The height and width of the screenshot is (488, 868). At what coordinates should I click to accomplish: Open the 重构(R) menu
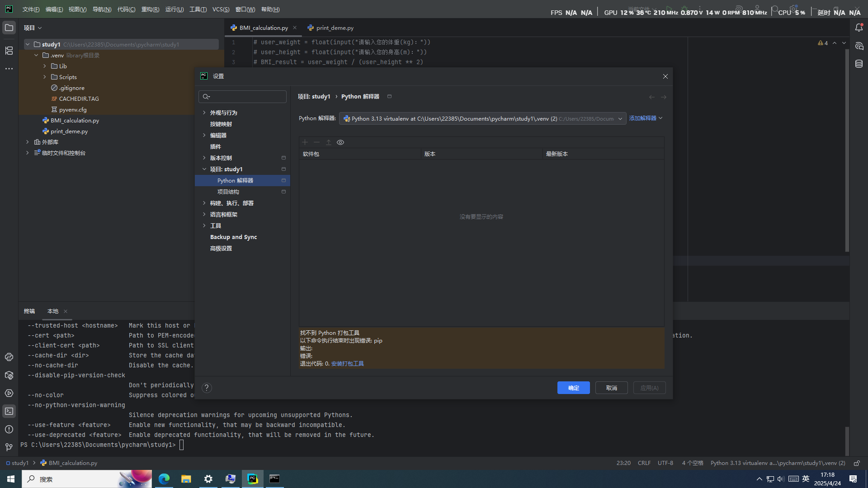pos(150,9)
